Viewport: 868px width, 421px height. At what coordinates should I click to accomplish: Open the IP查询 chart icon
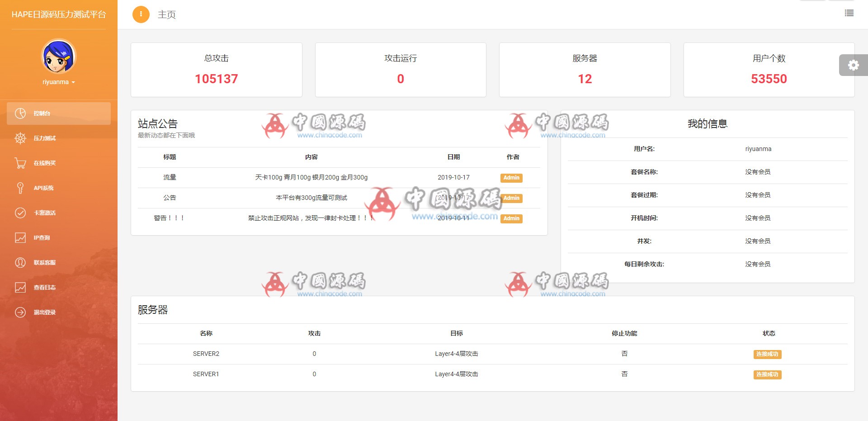pyautogui.click(x=20, y=238)
